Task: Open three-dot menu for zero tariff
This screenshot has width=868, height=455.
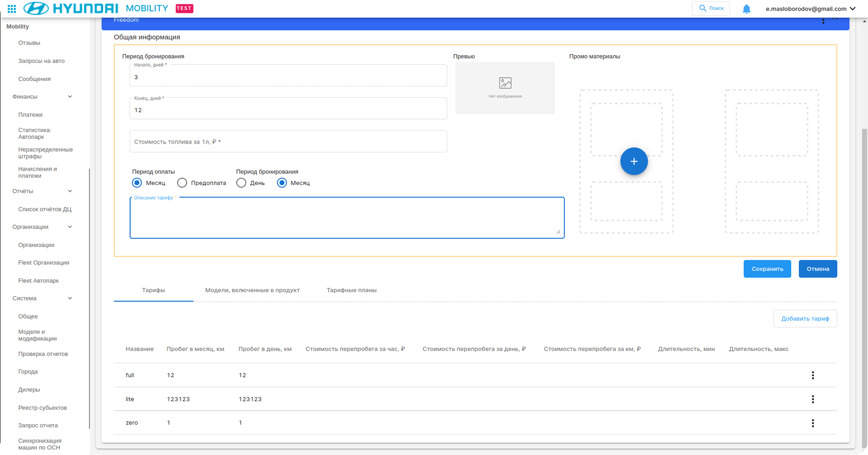Action: [x=813, y=423]
